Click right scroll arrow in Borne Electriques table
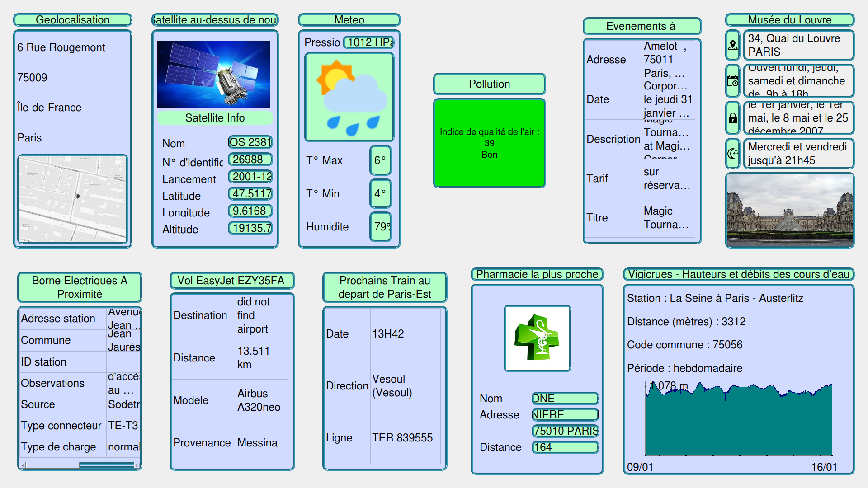868x488 pixels. 137,465
